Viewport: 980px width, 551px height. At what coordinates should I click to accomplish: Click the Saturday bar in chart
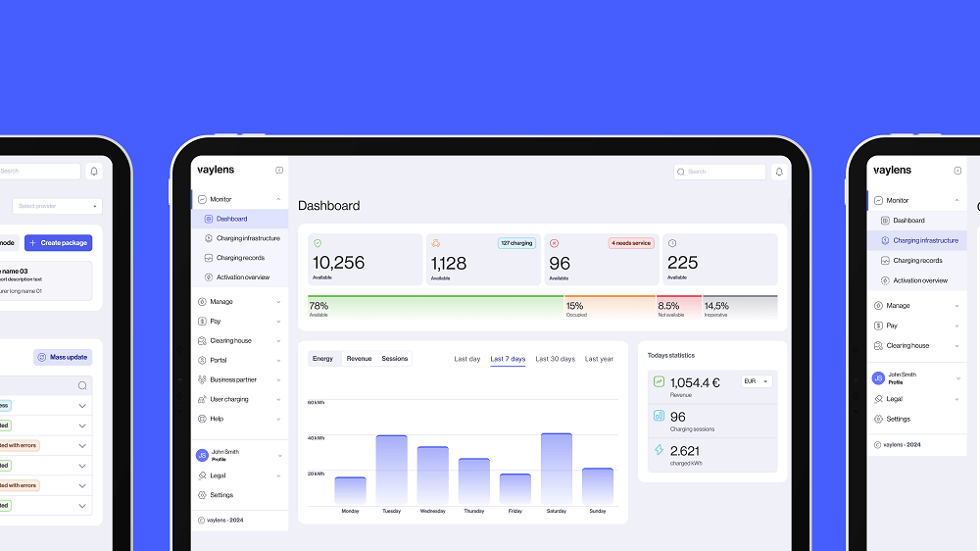557,469
